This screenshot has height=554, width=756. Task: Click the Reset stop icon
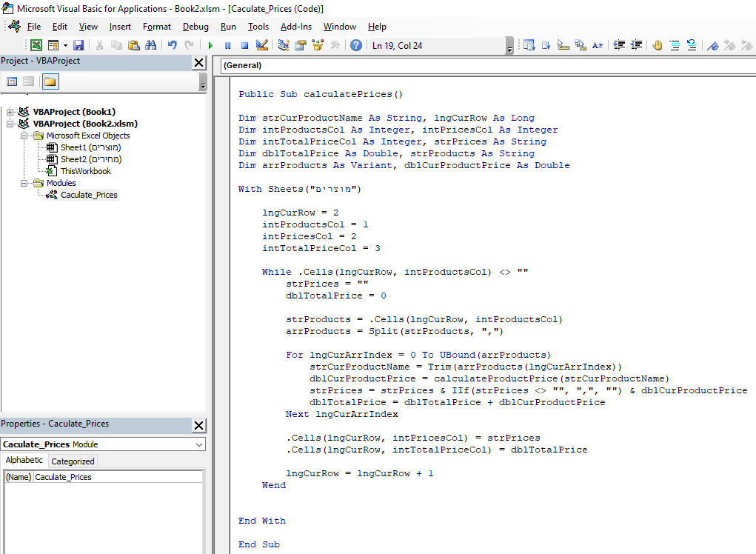pyautogui.click(x=244, y=45)
